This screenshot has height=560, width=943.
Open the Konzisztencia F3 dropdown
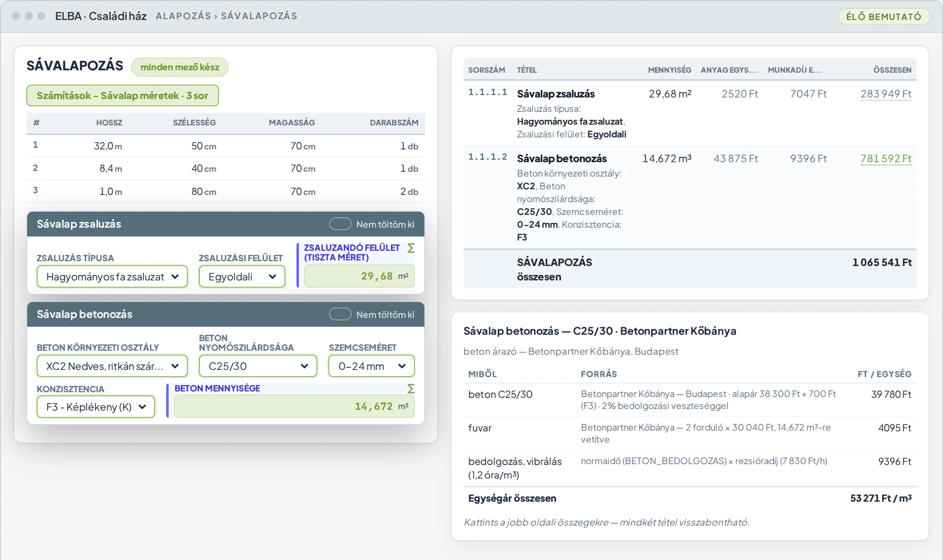point(96,407)
